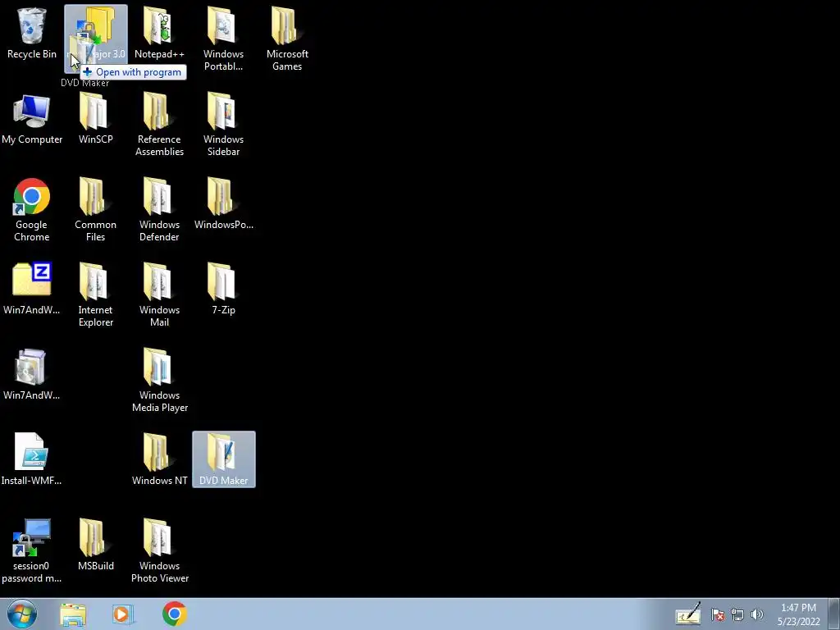Viewport: 840px width, 630px height.
Task: Select the My Computer icon
Action: coord(32,120)
